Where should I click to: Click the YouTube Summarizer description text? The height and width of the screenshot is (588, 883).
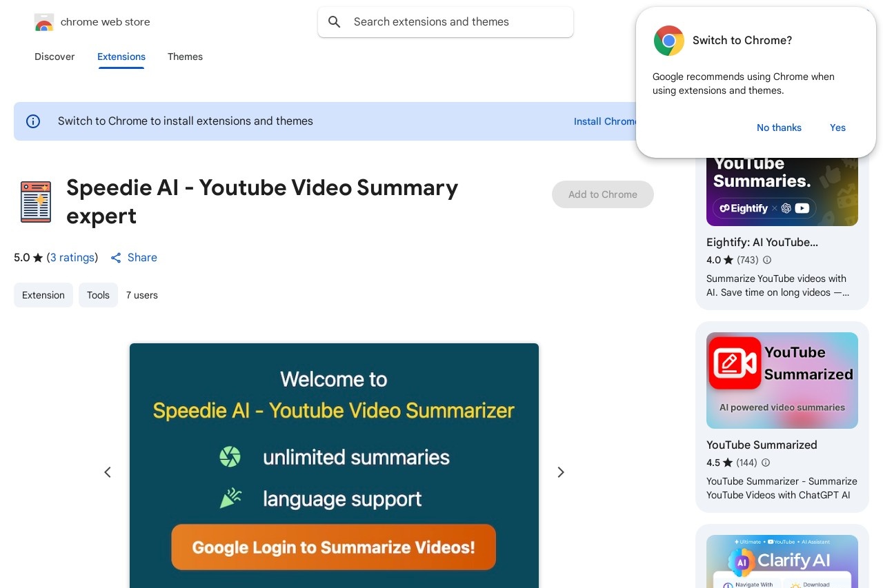[782, 488]
